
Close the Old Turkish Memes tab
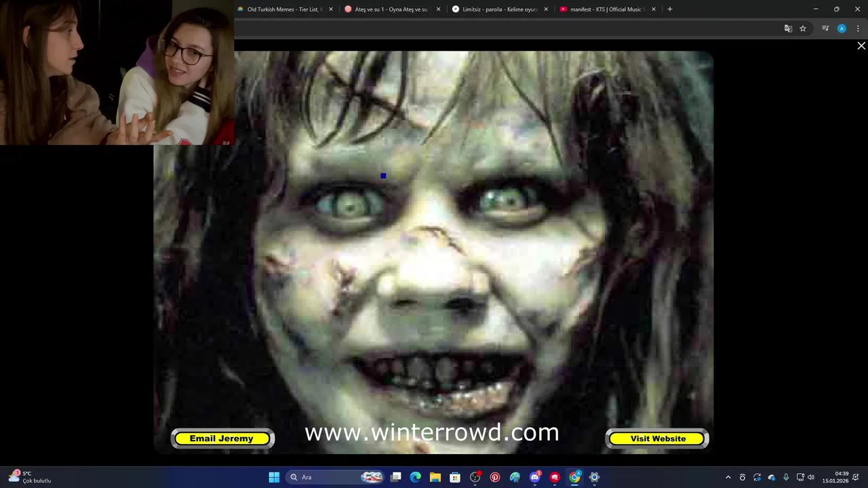[x=331, y=9]
